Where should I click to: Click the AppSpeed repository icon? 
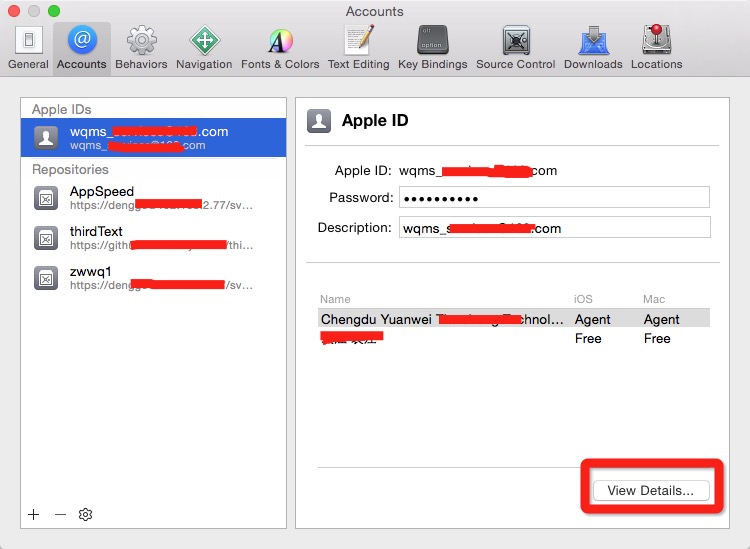pos(46,198)
